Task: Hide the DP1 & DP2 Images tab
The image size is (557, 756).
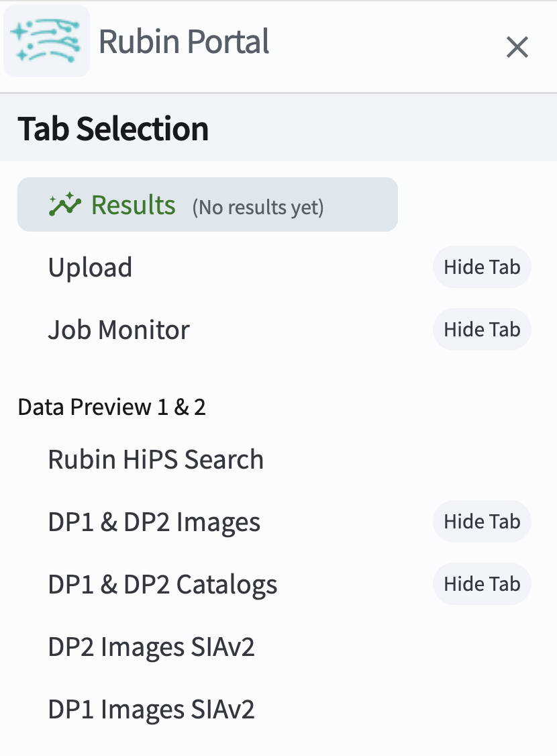Action: [x=482, y=522]
